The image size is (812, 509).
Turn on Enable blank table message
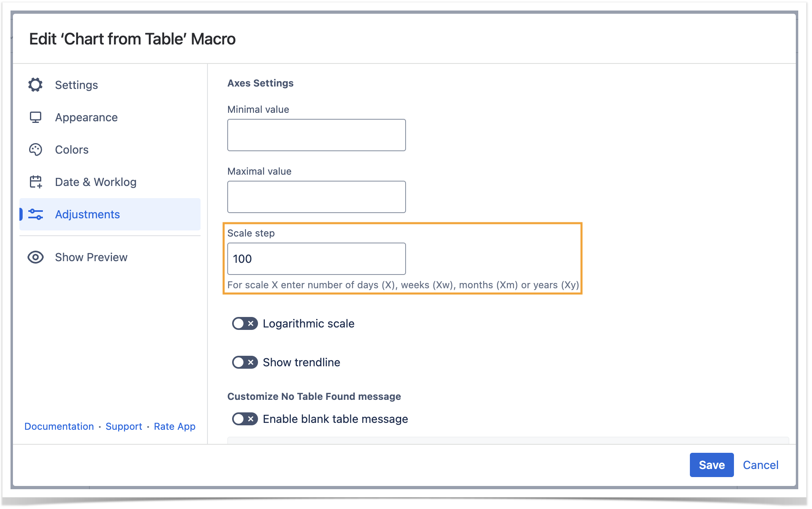pos(245,419)
